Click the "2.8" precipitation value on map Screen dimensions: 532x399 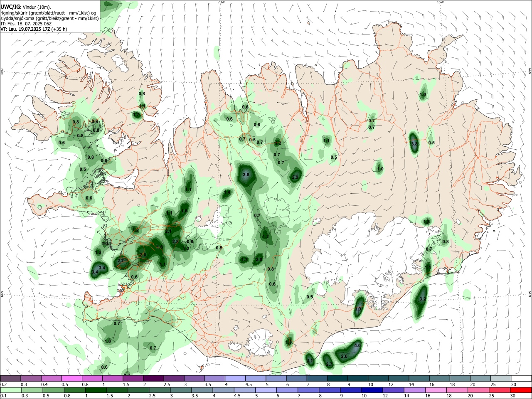[x=175, y=241]
